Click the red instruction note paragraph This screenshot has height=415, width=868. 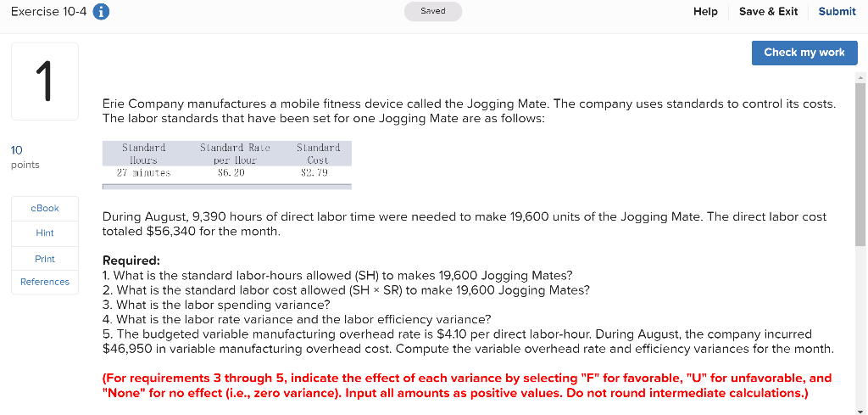click(467, 385)
